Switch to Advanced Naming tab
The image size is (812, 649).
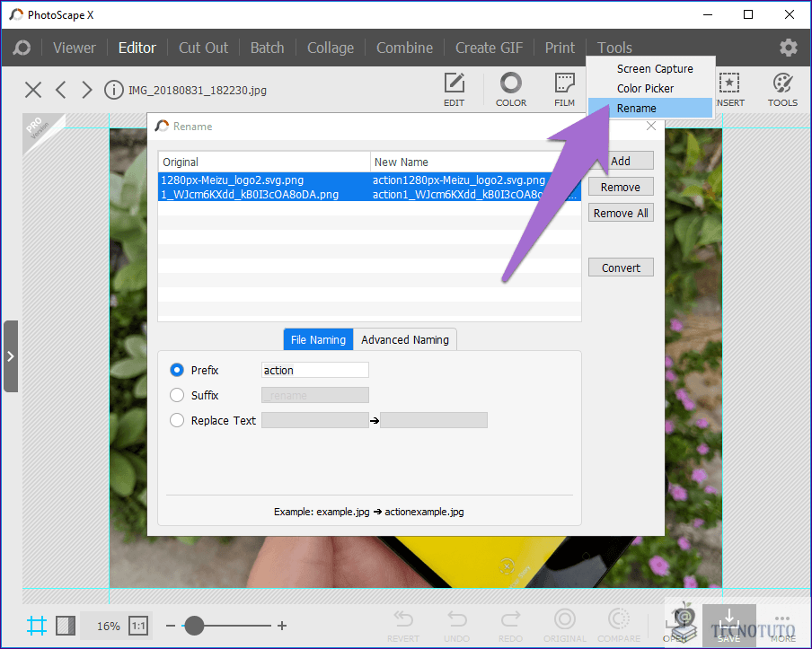(405, 339)
